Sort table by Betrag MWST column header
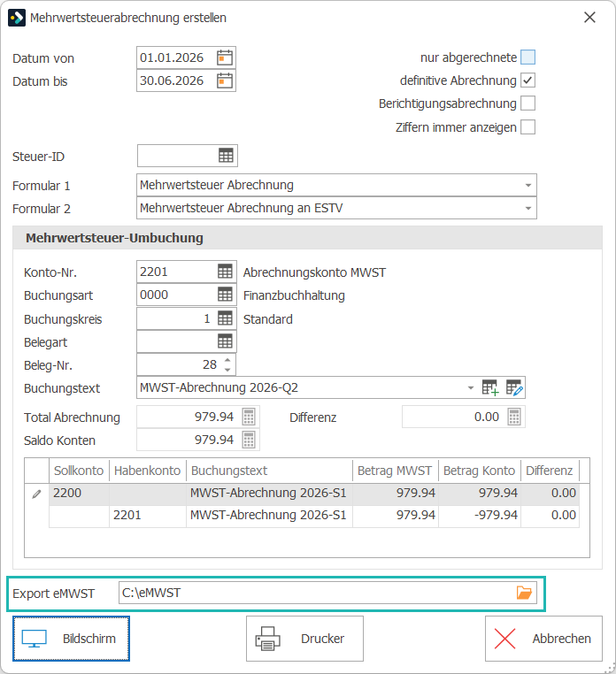This screenshot has width=616, height=674. (395, 471)
